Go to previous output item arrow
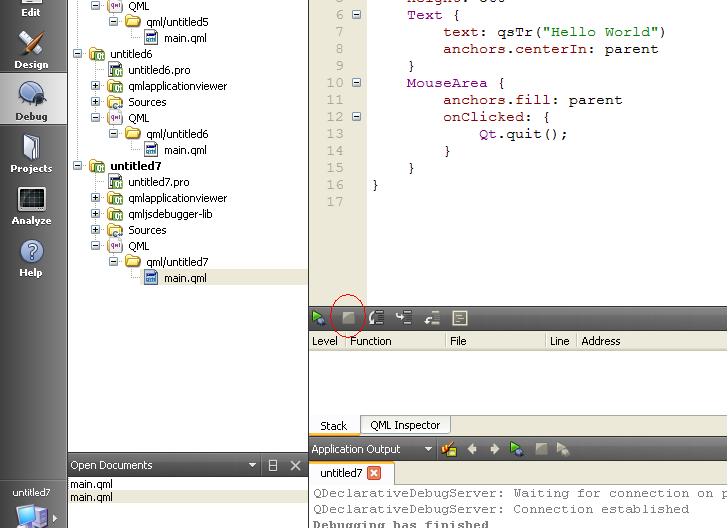728x528 pixels. [x=472, y=449]
